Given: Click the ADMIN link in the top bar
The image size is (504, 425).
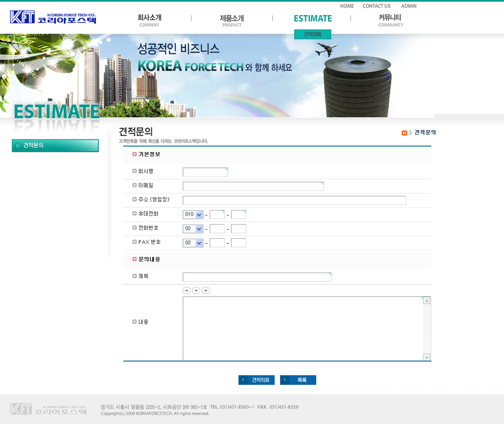Looking at the screenshot, I should 409,6.
